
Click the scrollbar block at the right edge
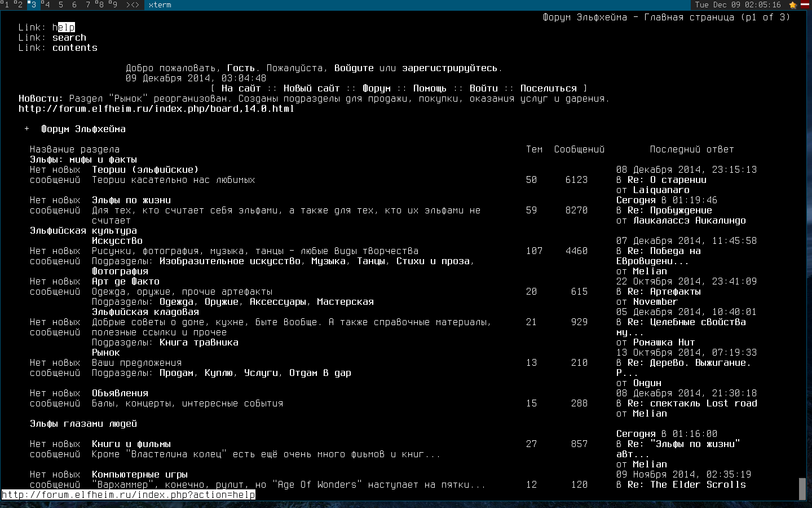(802, 489)
